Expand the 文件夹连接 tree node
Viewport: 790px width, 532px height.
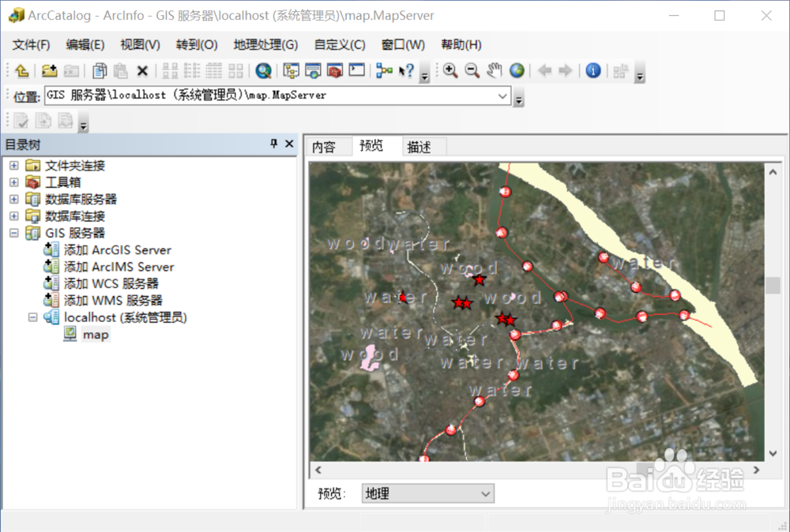pyautogui.click(x=14, y=166)
